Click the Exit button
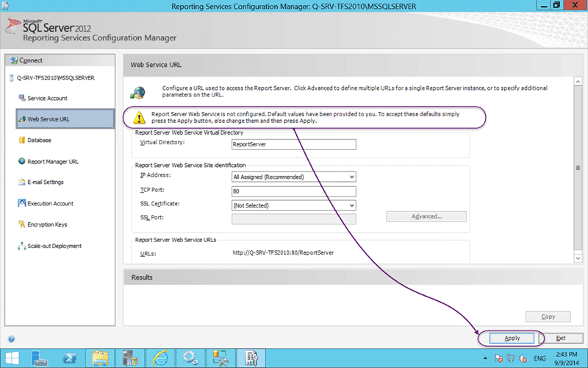 click(561, 339)
